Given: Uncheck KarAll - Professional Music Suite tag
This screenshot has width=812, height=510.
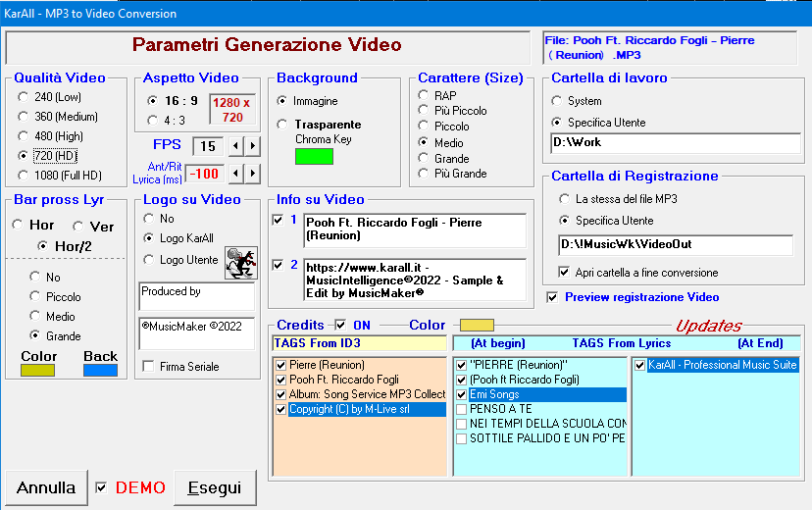Looking at the screenshot, I should click(640, 365).
